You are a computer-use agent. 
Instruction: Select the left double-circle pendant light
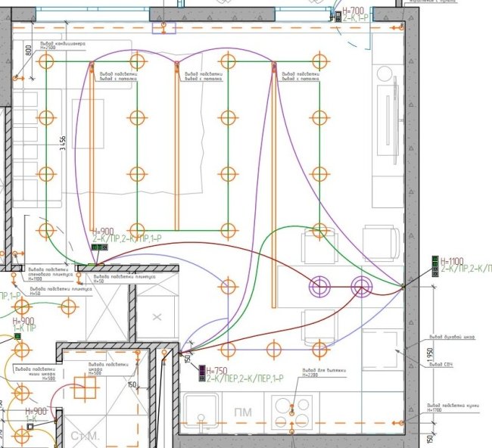pos(320,286)
